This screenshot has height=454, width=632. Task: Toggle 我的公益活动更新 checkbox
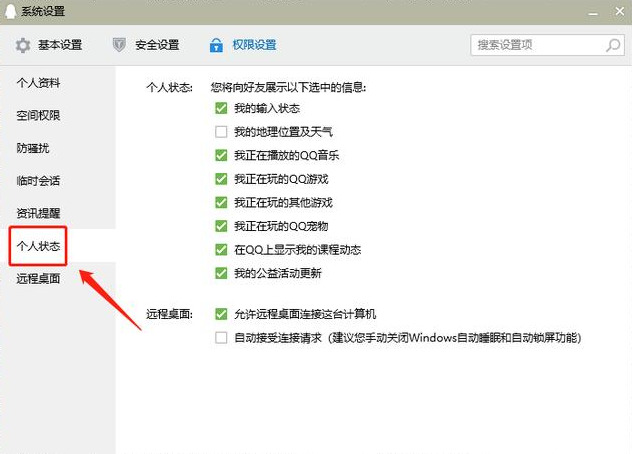coord(221,273)
